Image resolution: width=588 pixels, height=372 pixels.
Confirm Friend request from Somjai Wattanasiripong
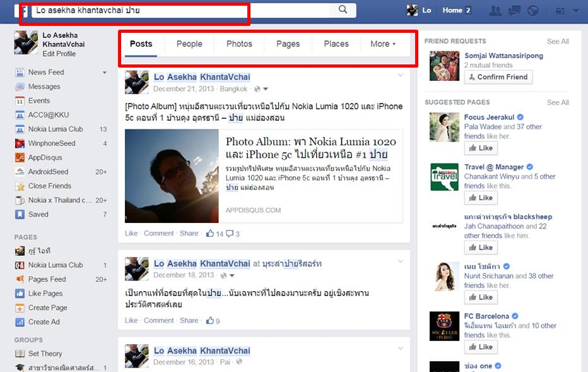[x=498, y=77]
